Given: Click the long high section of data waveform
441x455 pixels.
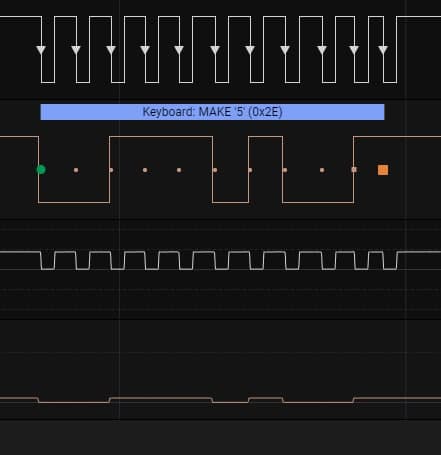Looking at the screenshot, I should (161, 136).
